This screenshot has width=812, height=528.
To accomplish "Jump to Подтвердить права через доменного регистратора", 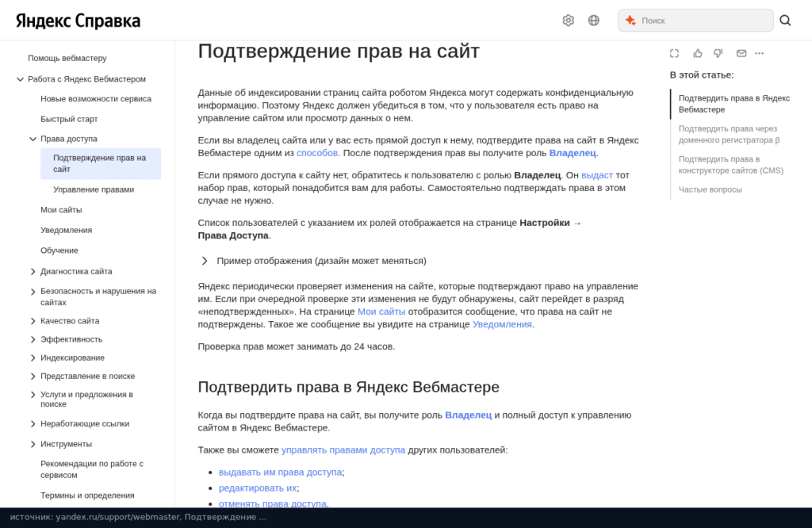I will [730, 134].
